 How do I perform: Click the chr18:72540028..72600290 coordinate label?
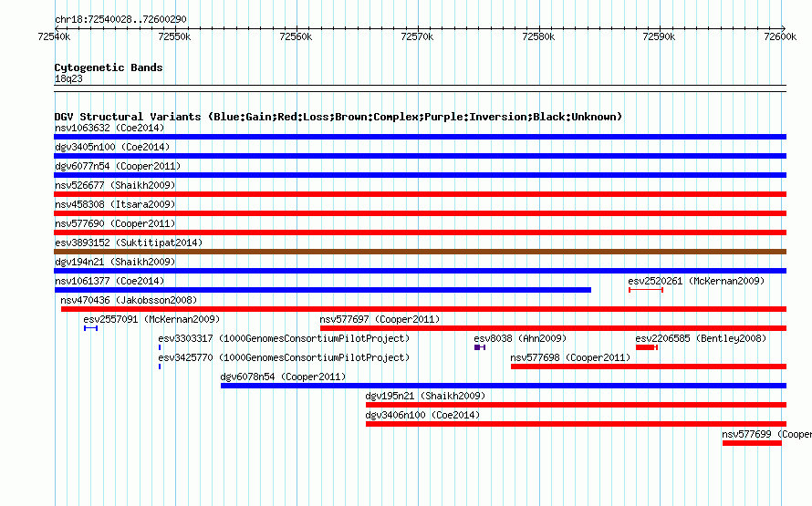[x=120, y=19]
